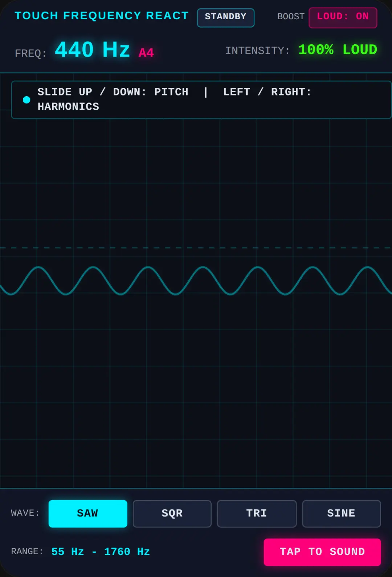
Task: Click the RANGE: label
Action: [x=27, y=552]
